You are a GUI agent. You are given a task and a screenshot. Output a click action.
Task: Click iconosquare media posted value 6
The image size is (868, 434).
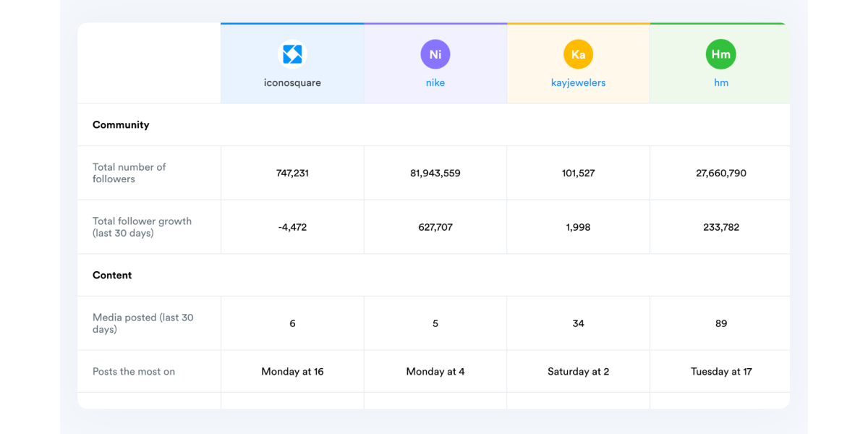coord(292,323)
